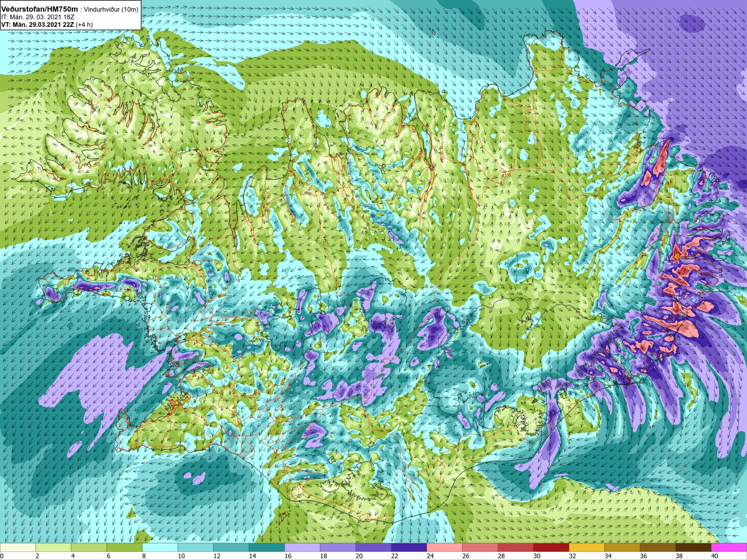
Task: Click the light pink 24–26 legend swatch
Action: [445, 548]
